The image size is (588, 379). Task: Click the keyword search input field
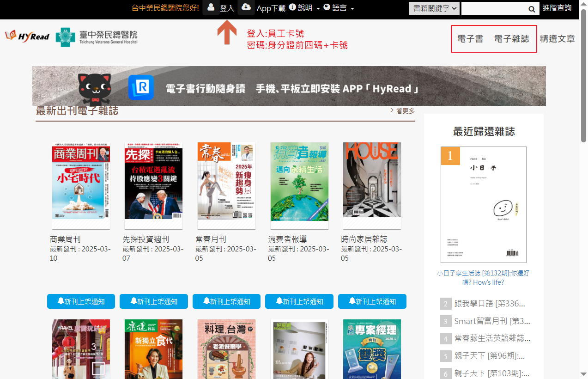tap(494, 9)
